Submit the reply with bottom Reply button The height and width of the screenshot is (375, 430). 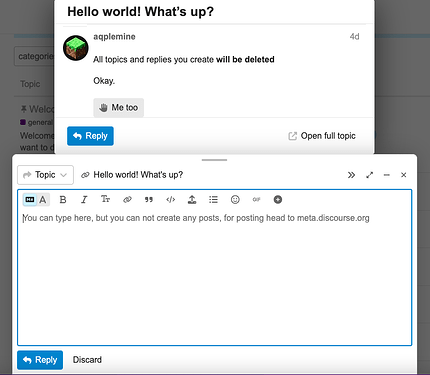[40, 360]
